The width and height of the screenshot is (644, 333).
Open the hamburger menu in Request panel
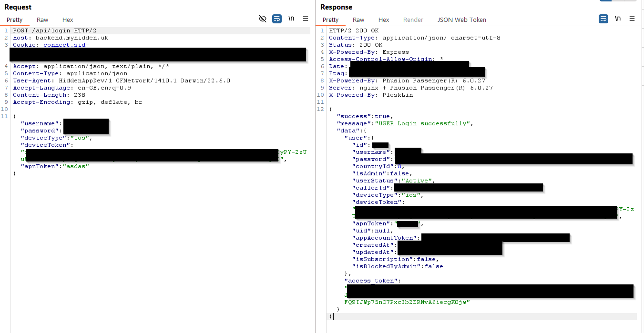click(x=306, y=19)
